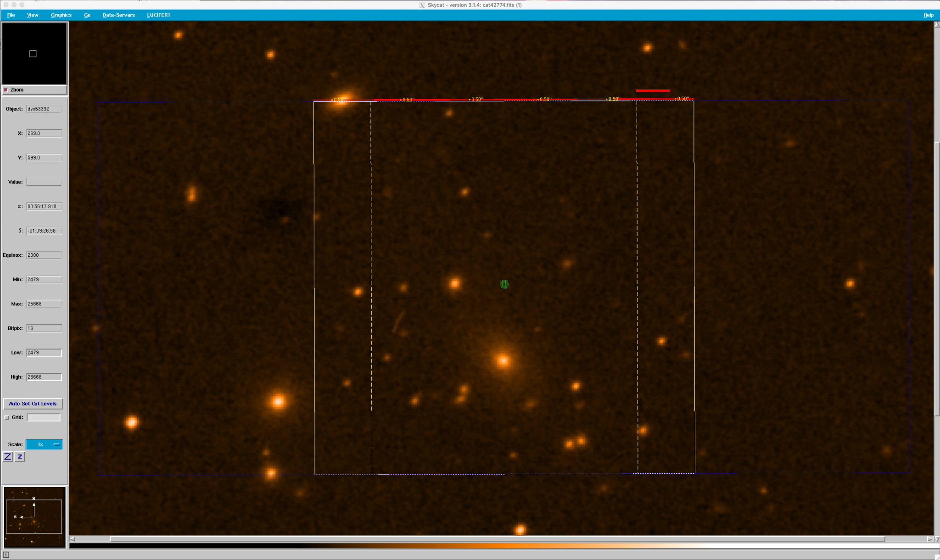
Task: Click the Grid spacing input field
Action: (44, 417)
